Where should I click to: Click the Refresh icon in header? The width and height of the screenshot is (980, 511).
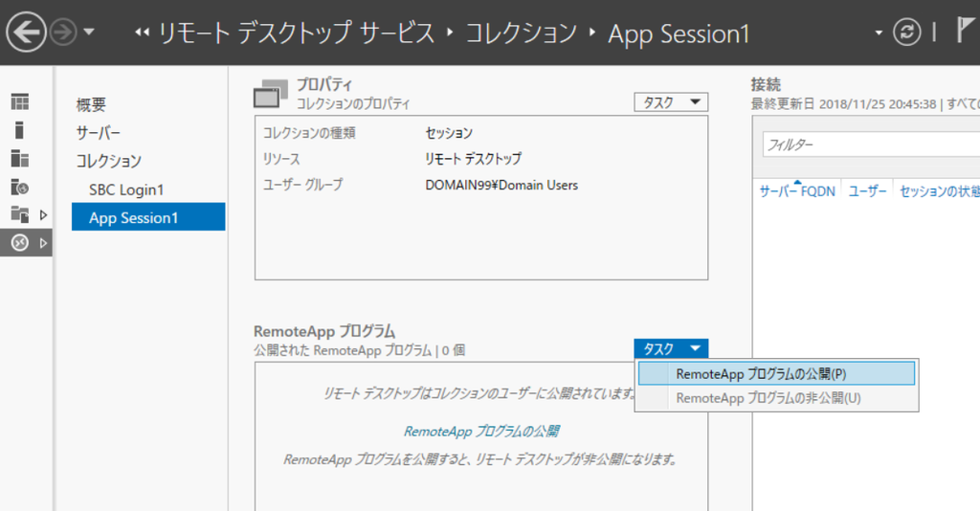(x=906, y=32)
